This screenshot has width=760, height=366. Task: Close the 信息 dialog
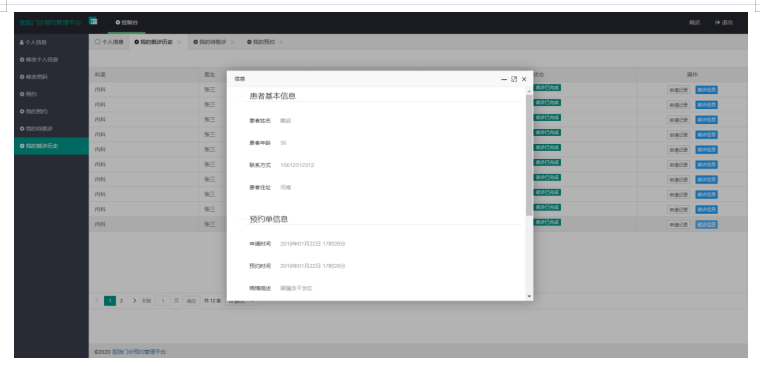(524, 79)
